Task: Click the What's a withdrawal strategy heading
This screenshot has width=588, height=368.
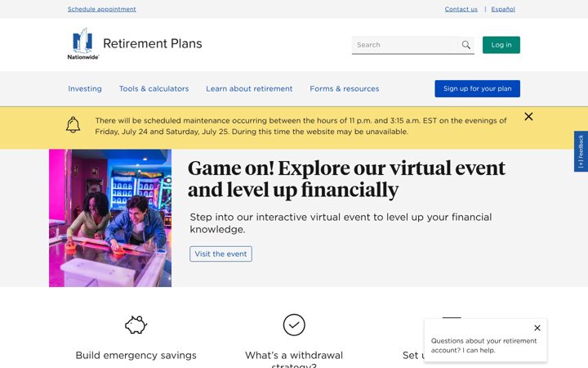Action: coord(294,359)
